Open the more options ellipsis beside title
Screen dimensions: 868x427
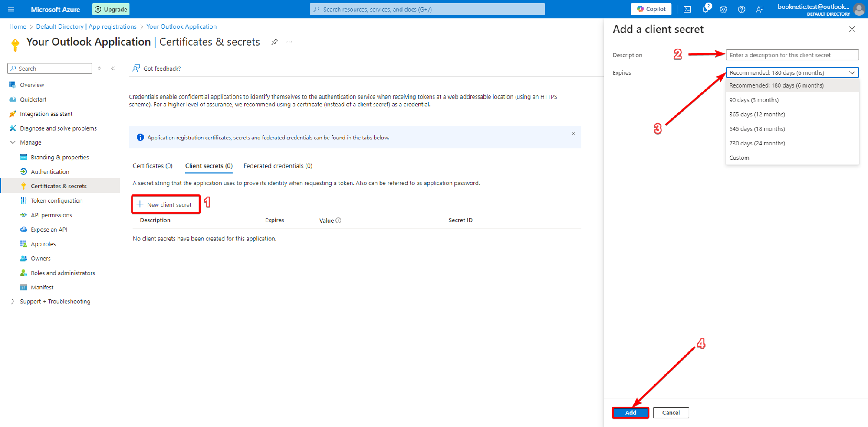click(x=289, y=42)
